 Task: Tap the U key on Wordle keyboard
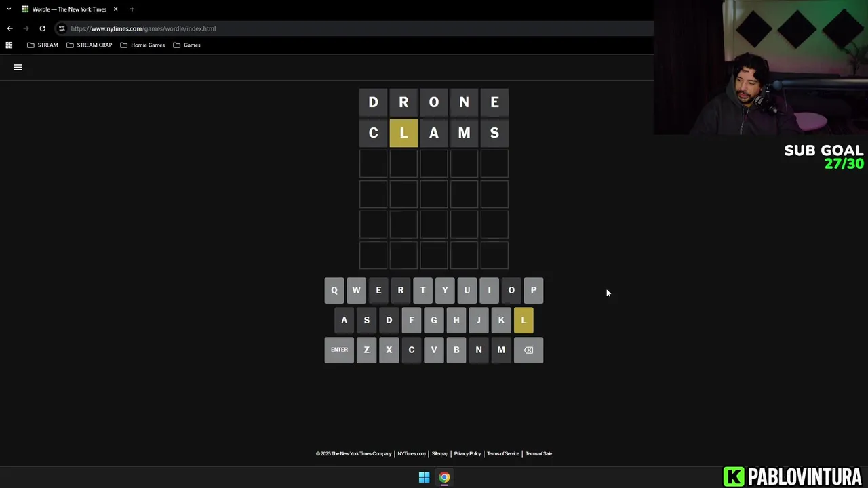[467, 290]
